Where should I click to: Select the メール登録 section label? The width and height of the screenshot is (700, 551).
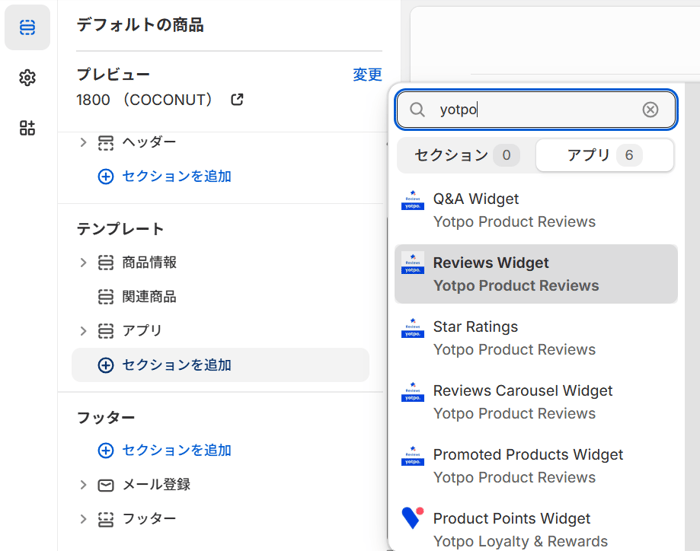(x=157, y=484)
